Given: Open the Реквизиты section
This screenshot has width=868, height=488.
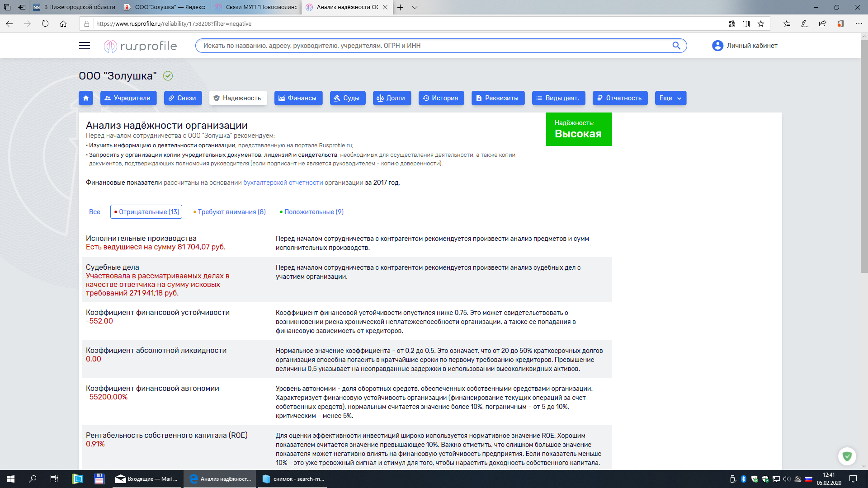Looking at the screenshot, I should tap(498, 98).
